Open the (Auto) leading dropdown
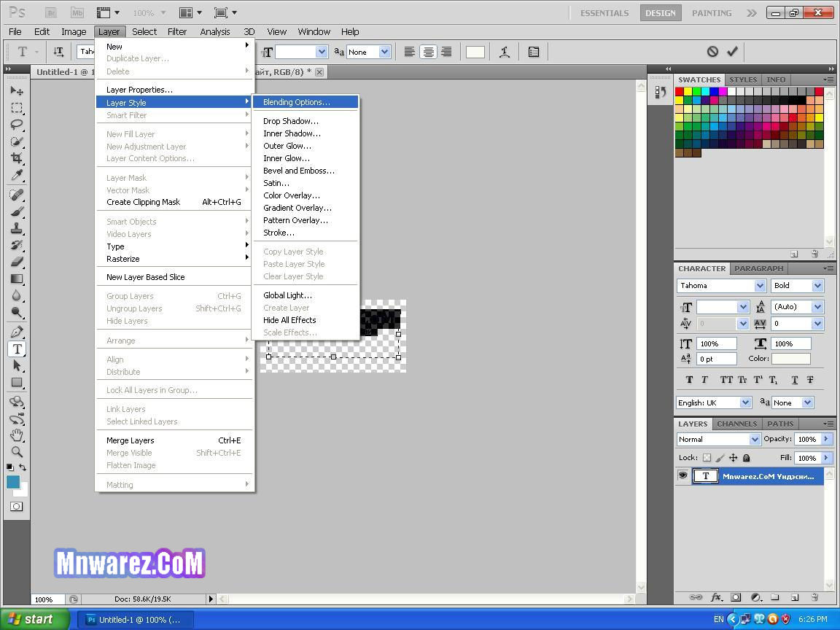Image resolution: width=840 pixels, height=630 pixels. tap(817, 307)
